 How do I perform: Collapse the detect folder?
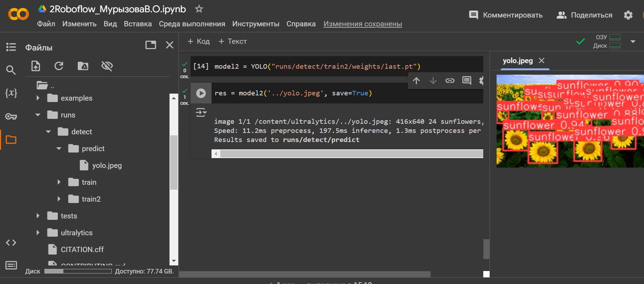pyautogui.click(x=48, y=132)
